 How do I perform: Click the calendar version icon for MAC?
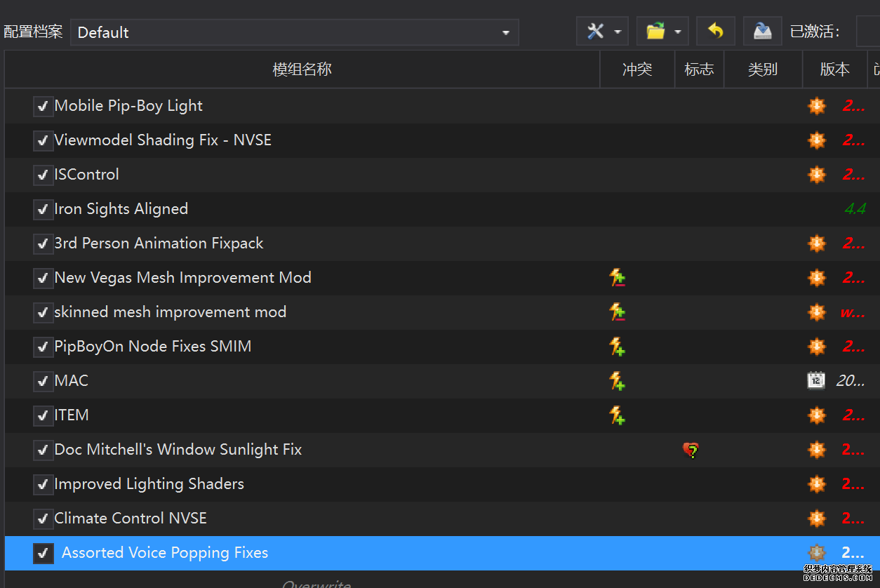coord(816,381)
